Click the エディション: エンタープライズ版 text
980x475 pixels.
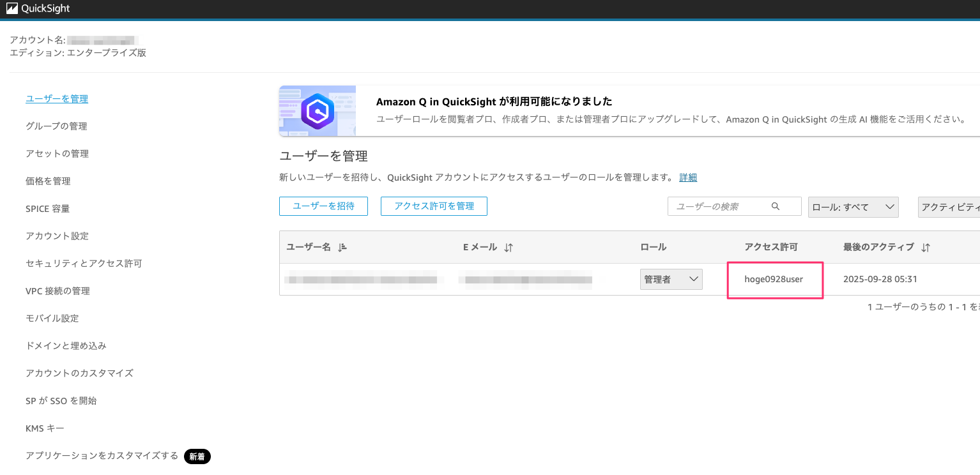(78, 53)
